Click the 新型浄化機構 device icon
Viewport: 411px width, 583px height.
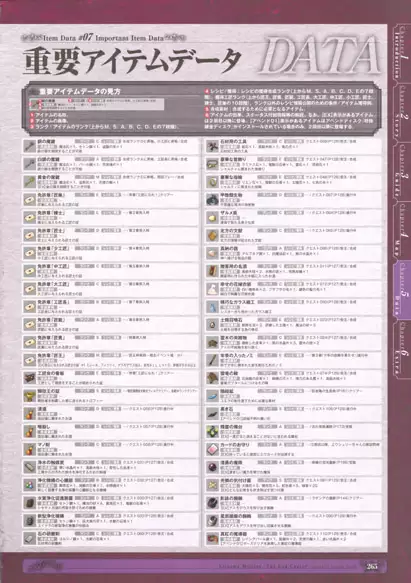click(x=30, y=521)
